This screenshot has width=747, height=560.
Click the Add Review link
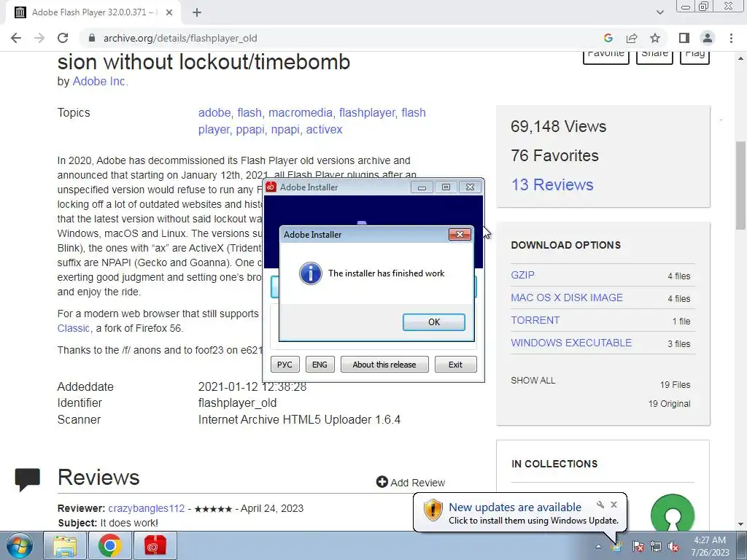[410, 483]
